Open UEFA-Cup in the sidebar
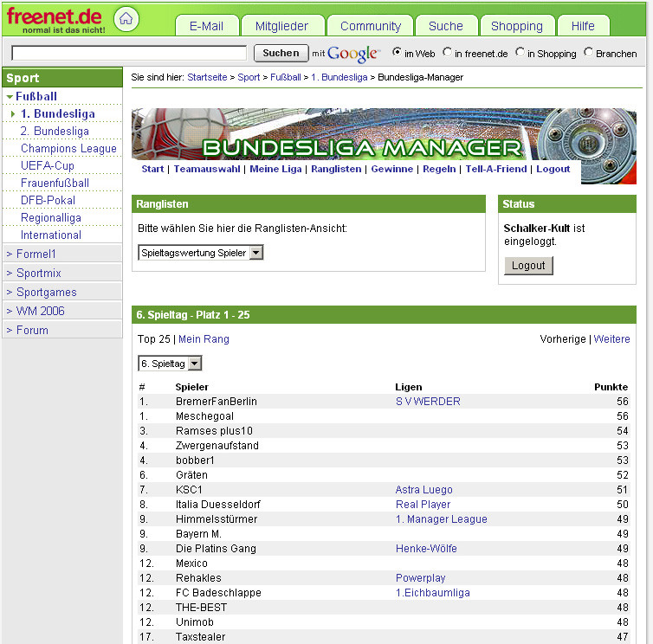653x644 pixels. click(48, 165)
